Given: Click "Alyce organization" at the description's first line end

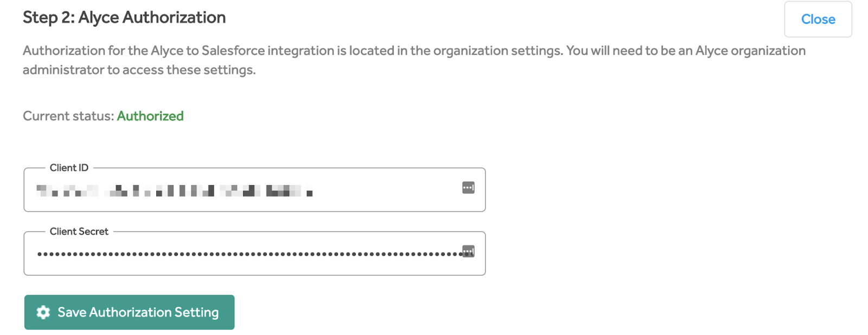Looking at the screenshot, I should tap(750, 50).
